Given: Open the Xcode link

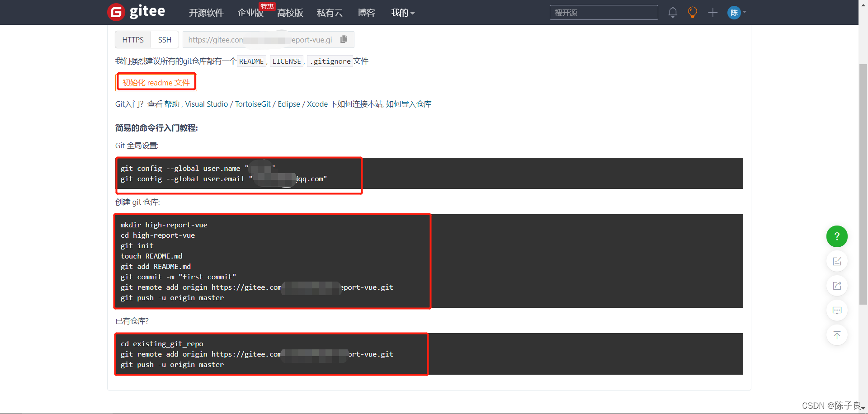Looking at the screenshot, I should 317,104.
